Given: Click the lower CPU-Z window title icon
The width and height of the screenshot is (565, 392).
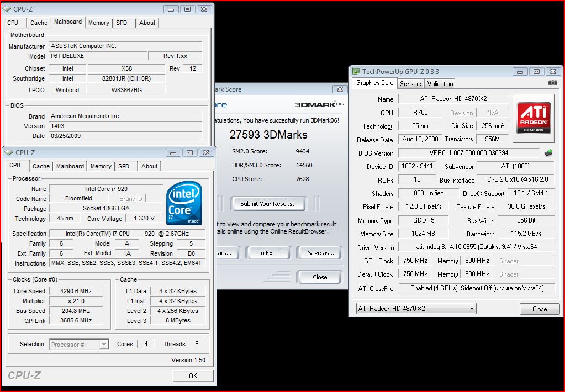Looking at the screenshot, I should pos(9,152).
